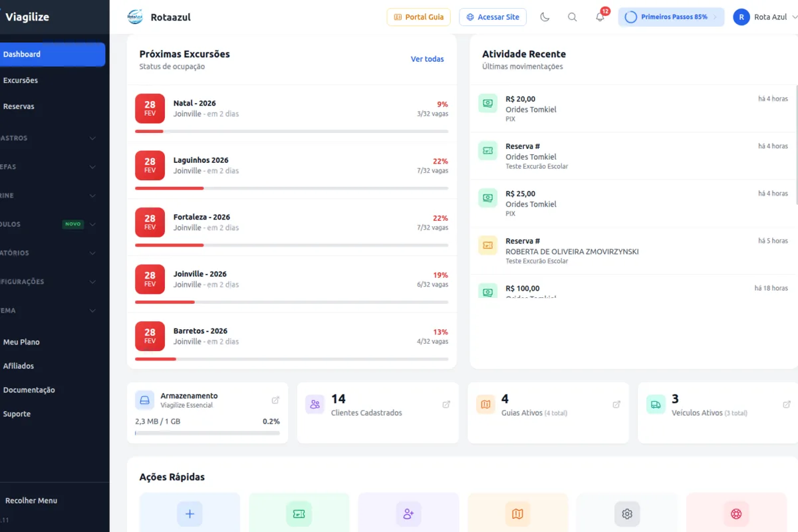Expand the ASTROS sidebar section

pyautogui.click(x=48, y=138)
